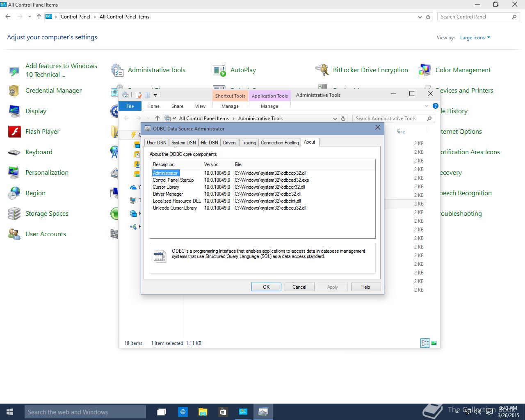
Task: Click the Search Control Panel field
Action: pyautogui.click(x=474, y=17)
